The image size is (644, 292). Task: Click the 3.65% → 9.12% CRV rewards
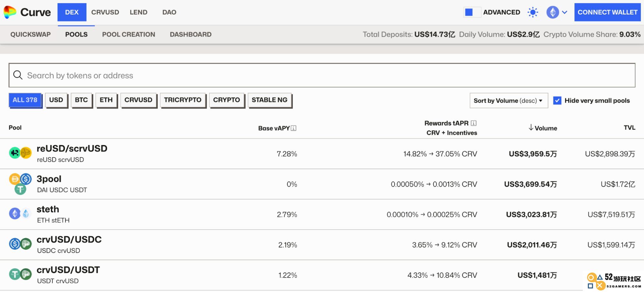coord(445,245)
